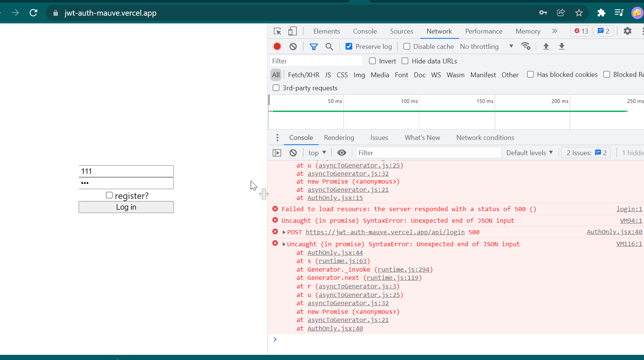Open the top JavaScript context selector
Image resolution: width=644 pixels, height=360 pixels.
click(317, 153)
